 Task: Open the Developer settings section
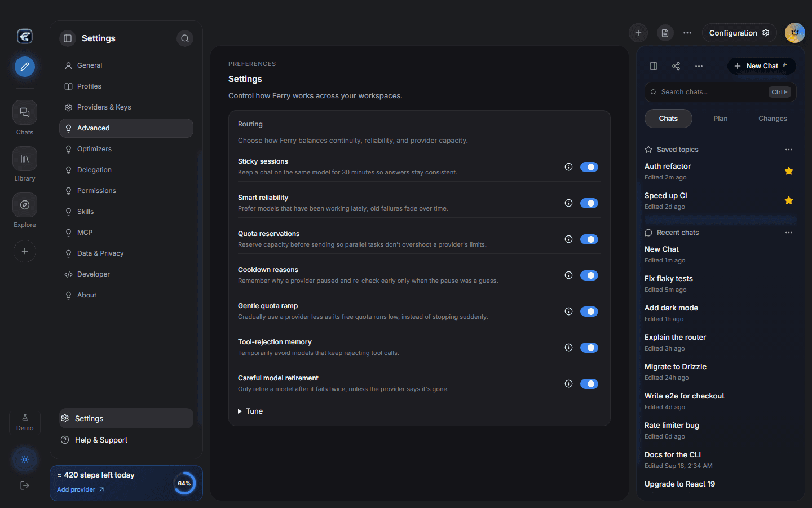click(126, 274)
